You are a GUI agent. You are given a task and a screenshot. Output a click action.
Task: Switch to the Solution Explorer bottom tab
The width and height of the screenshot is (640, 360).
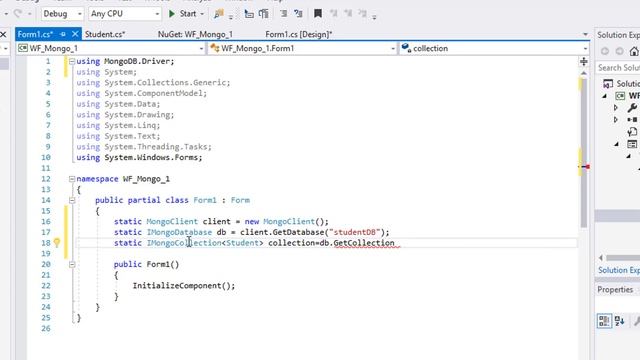(619, 270)
